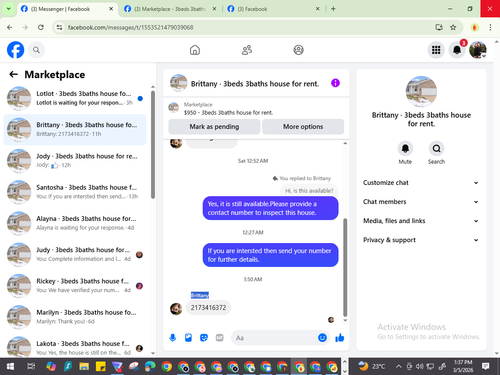Image resolution: width=500 pixels, height=375 pixels.
Task: Open a new browser tab
Action: coord(333,9)
